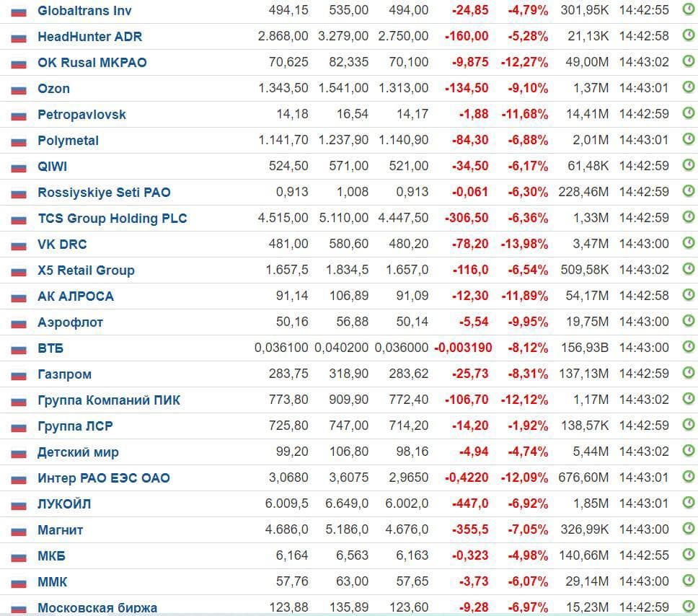Viewport: 698px width, 616px height.
Task: Click the clock icon in the VK DRC row
Action: pos(689,243)
